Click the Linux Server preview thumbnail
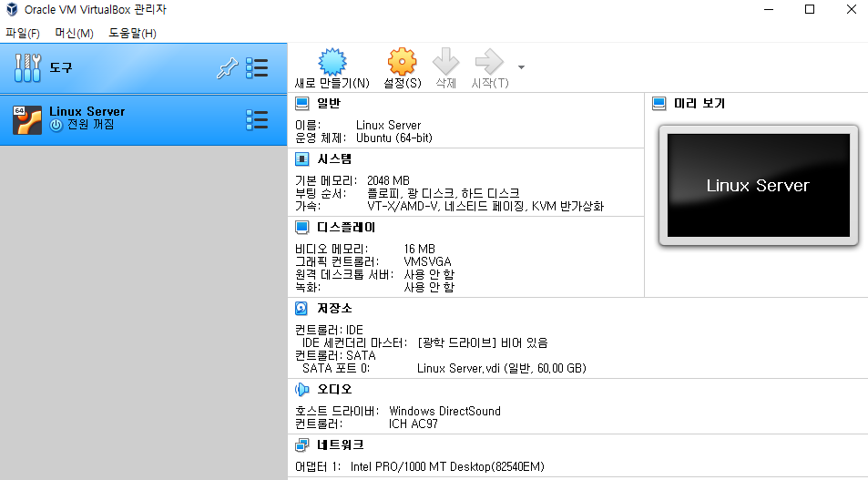The image size is (868, 480). coord(759,186)
